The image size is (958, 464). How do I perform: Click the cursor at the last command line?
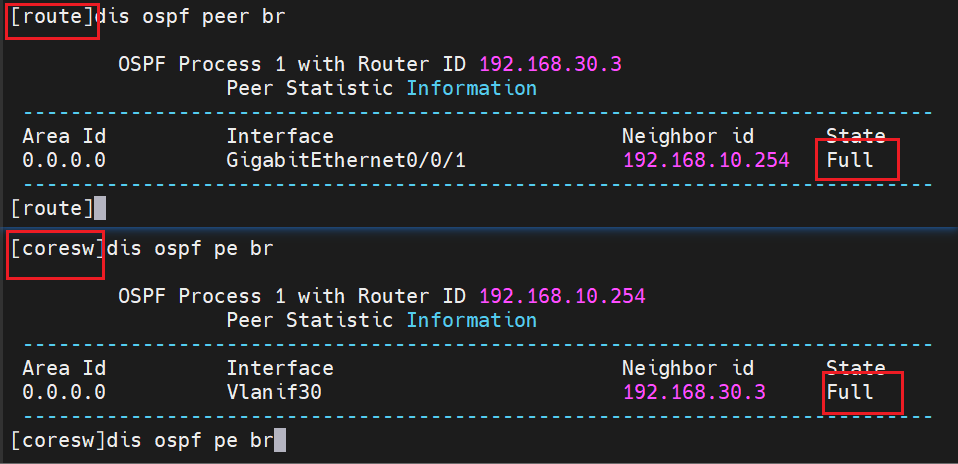pyautogui.click(x=280, y=440)
